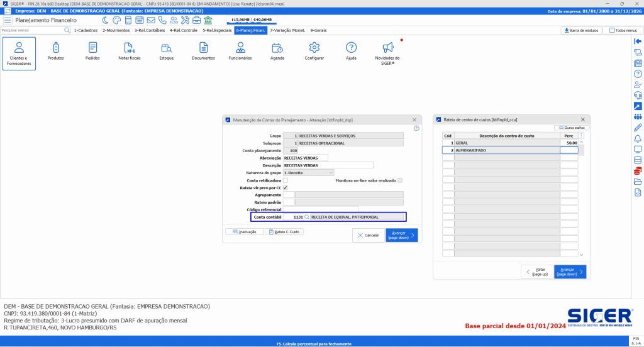The height and width of the screenshot is (347, 644).
Task: Open the 2-Movimentos menu
Action: pos(116,30)
